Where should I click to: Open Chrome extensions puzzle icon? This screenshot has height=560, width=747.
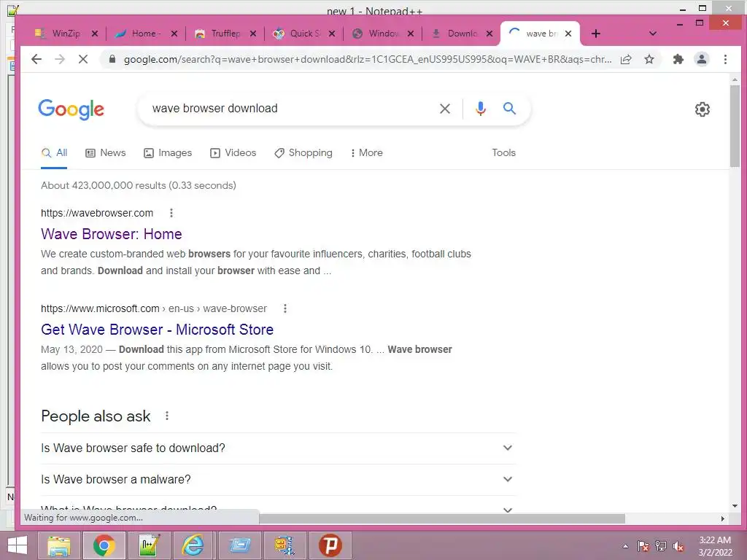pyautogui.click(x=678, y=59)
